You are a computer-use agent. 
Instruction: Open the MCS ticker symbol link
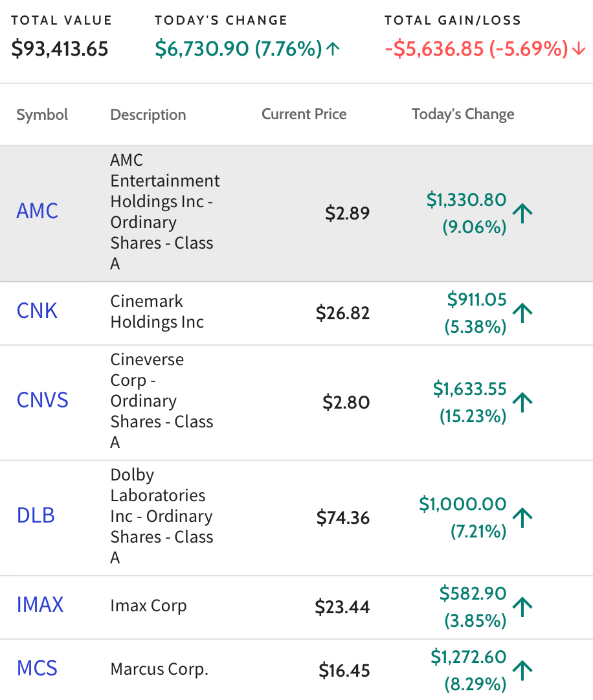[37, 668]
